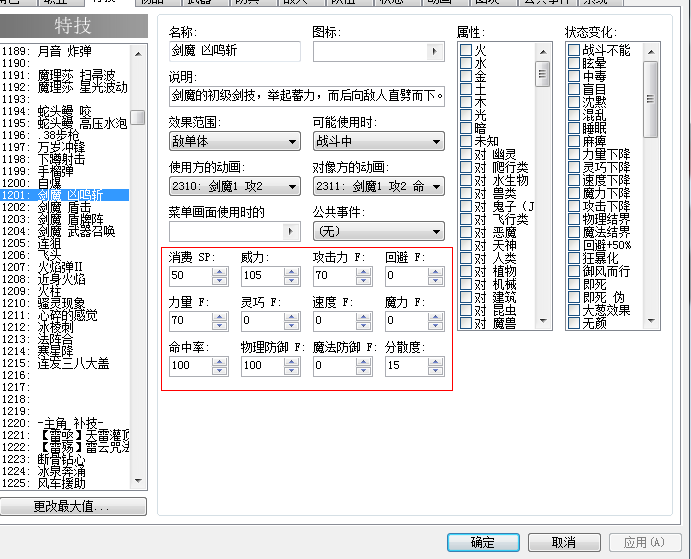Click 更改最大值... button

73,507
